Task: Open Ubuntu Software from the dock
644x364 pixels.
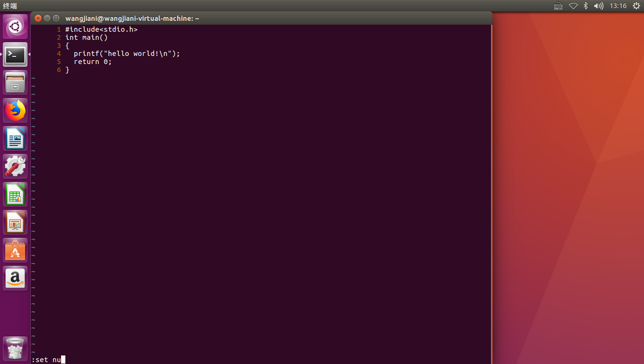Action: coord(15,250)
